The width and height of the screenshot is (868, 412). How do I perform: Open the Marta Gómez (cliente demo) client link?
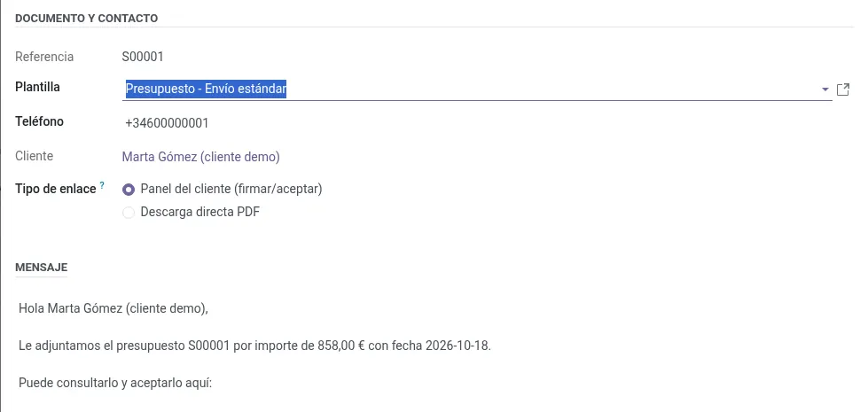coord(201,157)
